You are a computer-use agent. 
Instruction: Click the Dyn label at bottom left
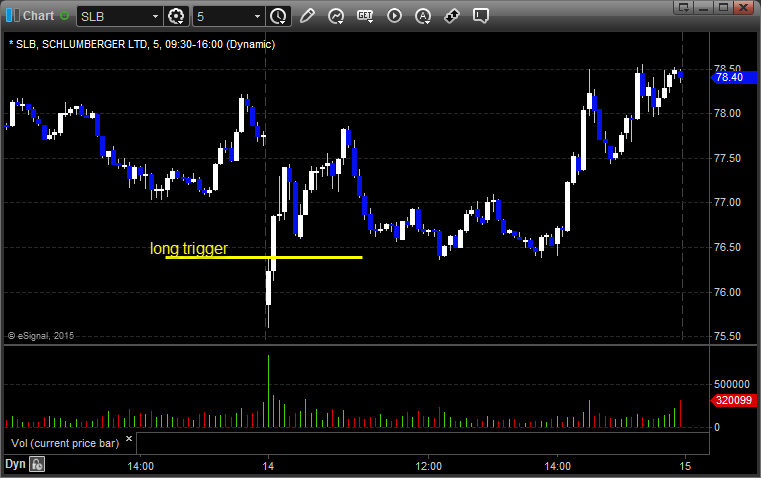pyautogui.click(x=15, y=464)
